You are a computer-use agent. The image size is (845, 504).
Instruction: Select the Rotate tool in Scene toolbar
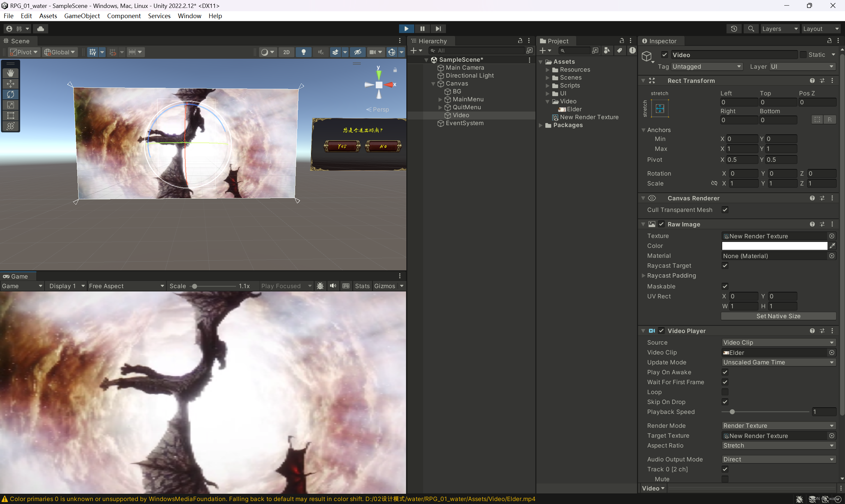pyautogui.click(x=11, y=94)
